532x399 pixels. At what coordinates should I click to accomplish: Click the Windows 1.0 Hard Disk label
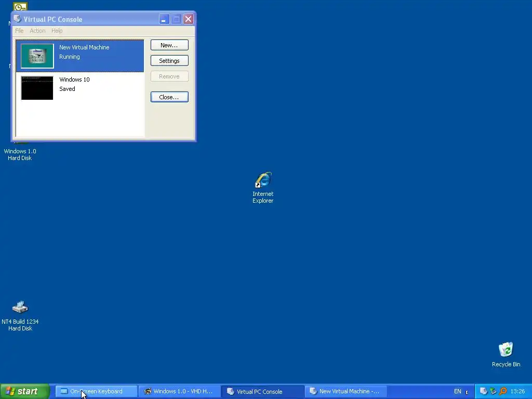[20, 155]
